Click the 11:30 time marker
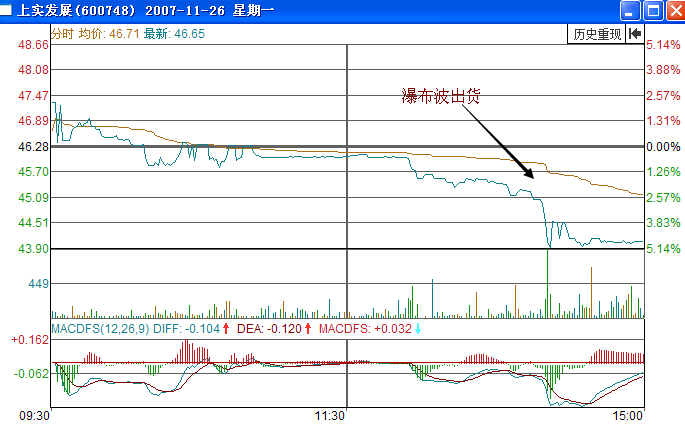The height and width of the screenshot is (426, 685). [x=331, y=414]
